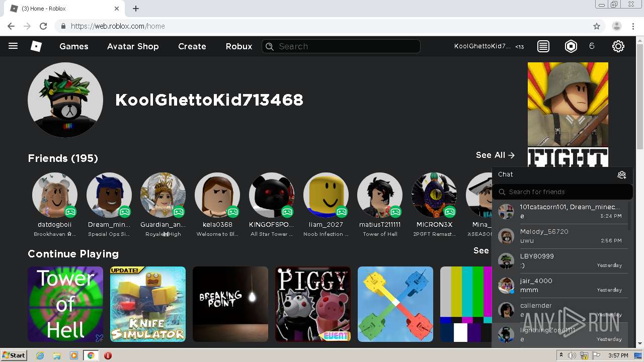Open a new browser tab

[136, 9]
